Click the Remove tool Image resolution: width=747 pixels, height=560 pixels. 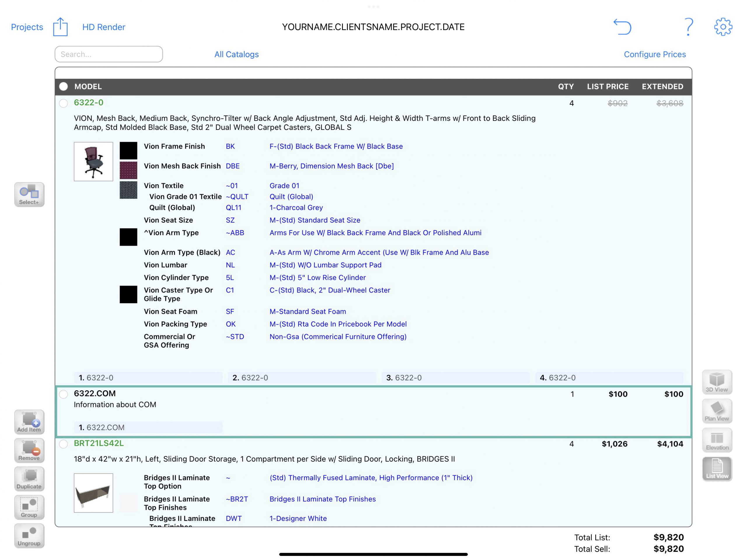point(29,450)
